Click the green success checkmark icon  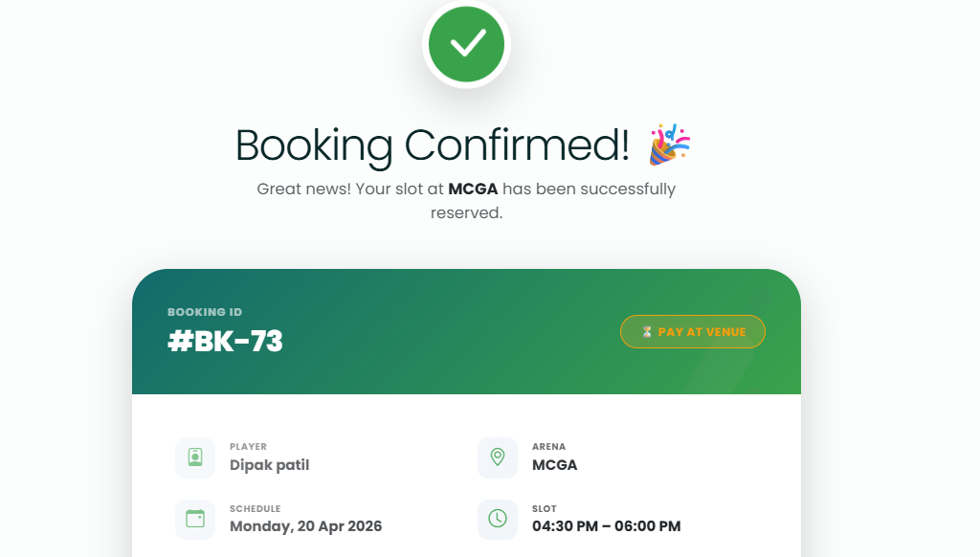click(x=465, y=43)
